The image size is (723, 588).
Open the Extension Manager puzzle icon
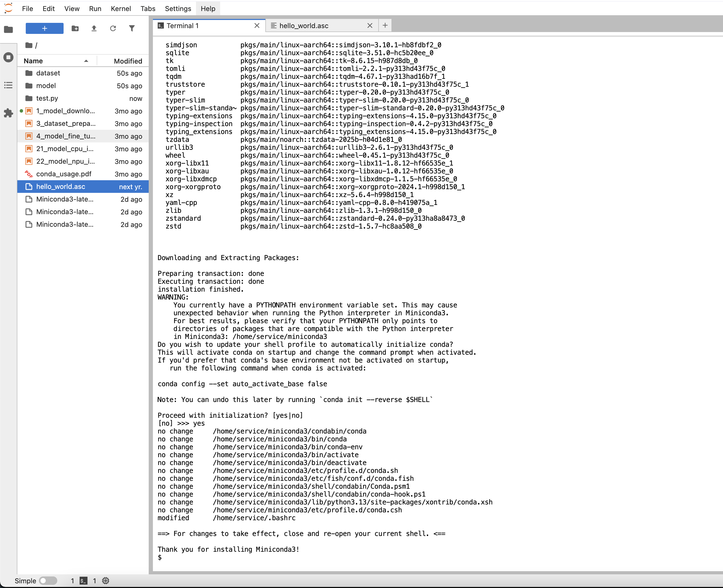click(x=8, y=113)
